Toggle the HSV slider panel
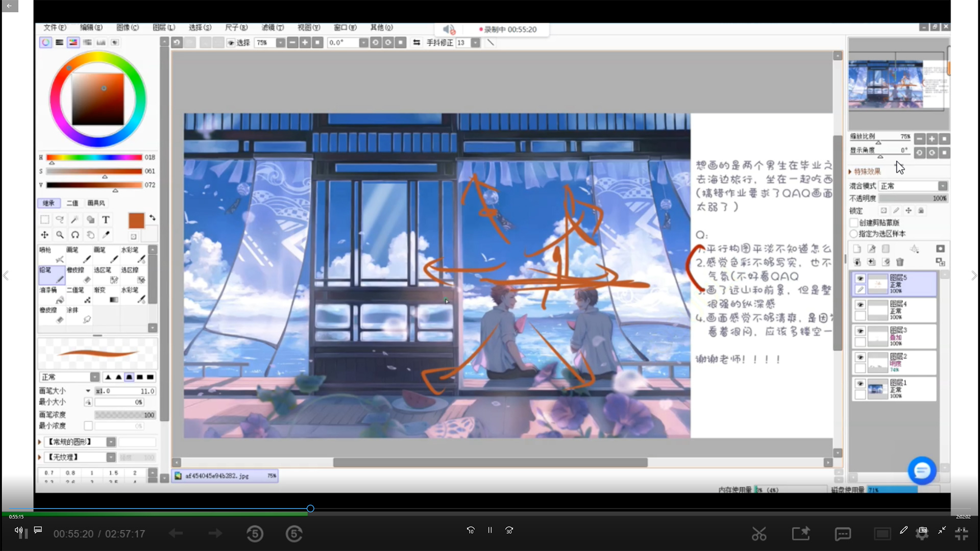Screen dimensions: 980x551 point(73,42)
